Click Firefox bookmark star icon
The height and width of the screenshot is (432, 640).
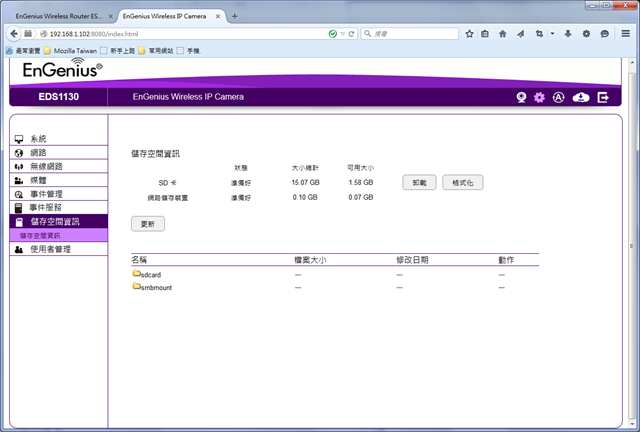point(469,33)
